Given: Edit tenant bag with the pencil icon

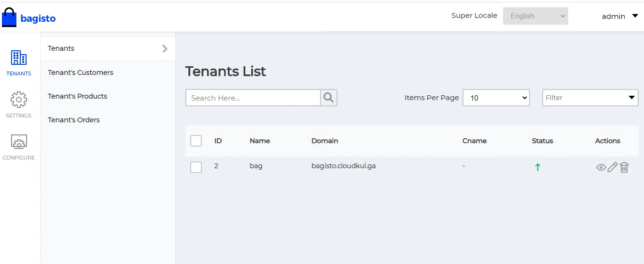Looking at the screenshot, I should coord(613,167).
